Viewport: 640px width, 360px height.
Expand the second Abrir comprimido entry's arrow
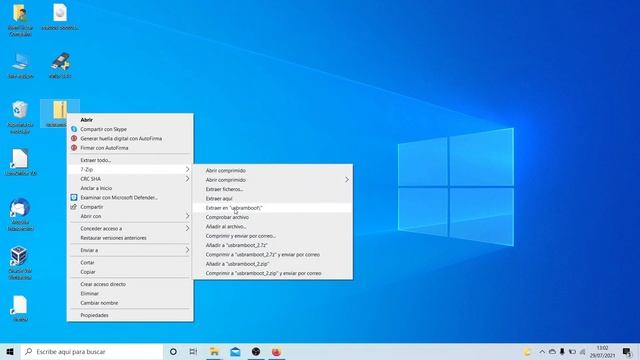point(347,180)
